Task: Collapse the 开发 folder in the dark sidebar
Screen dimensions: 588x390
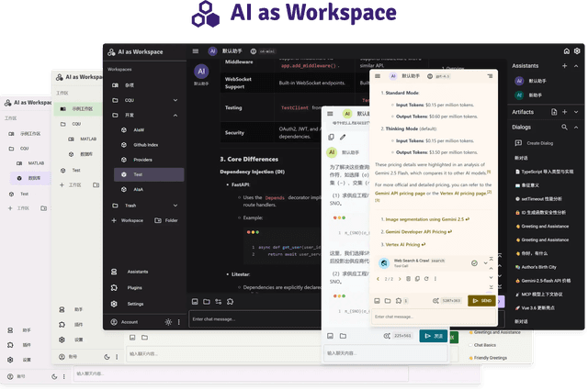Action: tap(175, 116)
